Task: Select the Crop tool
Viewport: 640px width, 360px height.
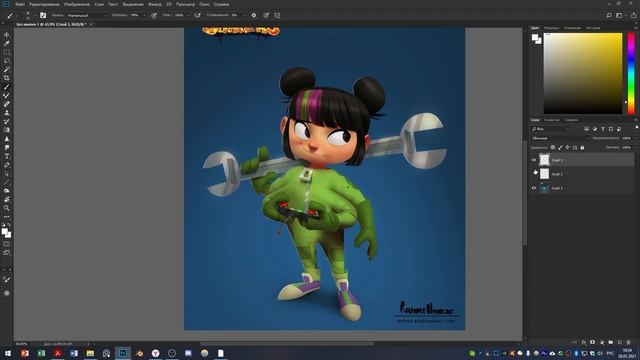Action: point(7,78)
